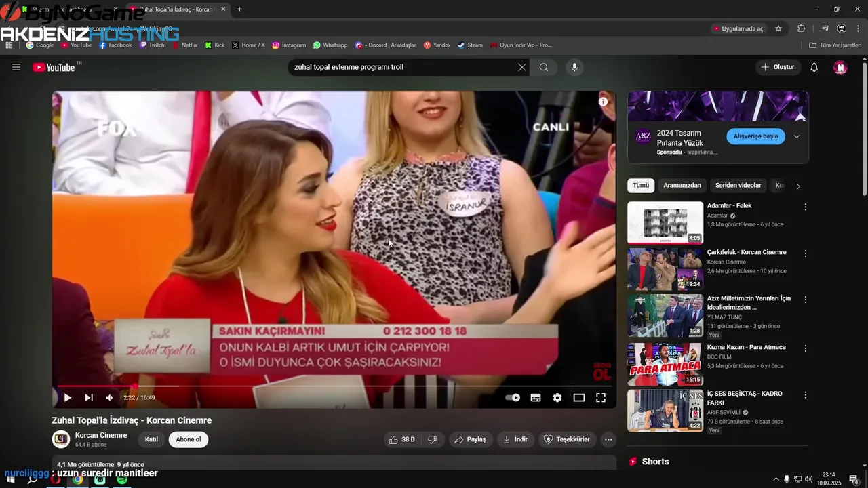Open the Çarkıfelek - Korcan Cinemre thumbnail
This screenshot has height=488, width=868.
tap(665, 269)
